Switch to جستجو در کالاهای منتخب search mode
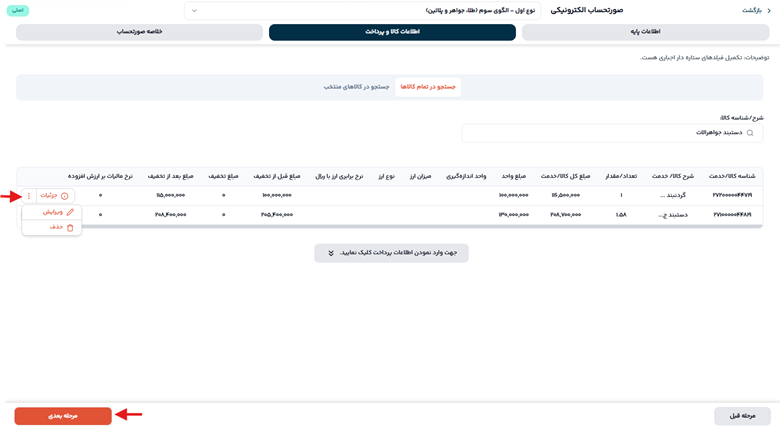The width and height of the screenshot is (780, 427). [356, 87]
